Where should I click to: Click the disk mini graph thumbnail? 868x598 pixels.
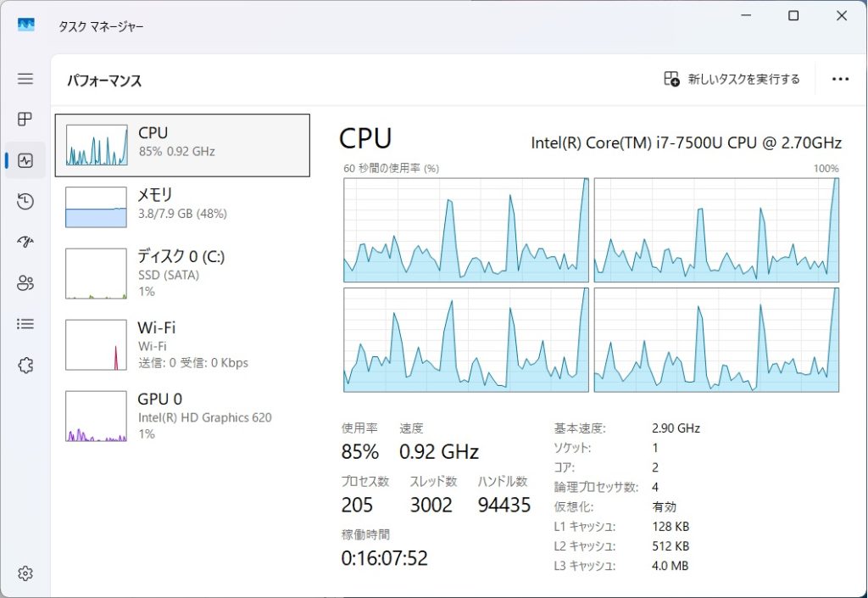(x=97, y=273)
